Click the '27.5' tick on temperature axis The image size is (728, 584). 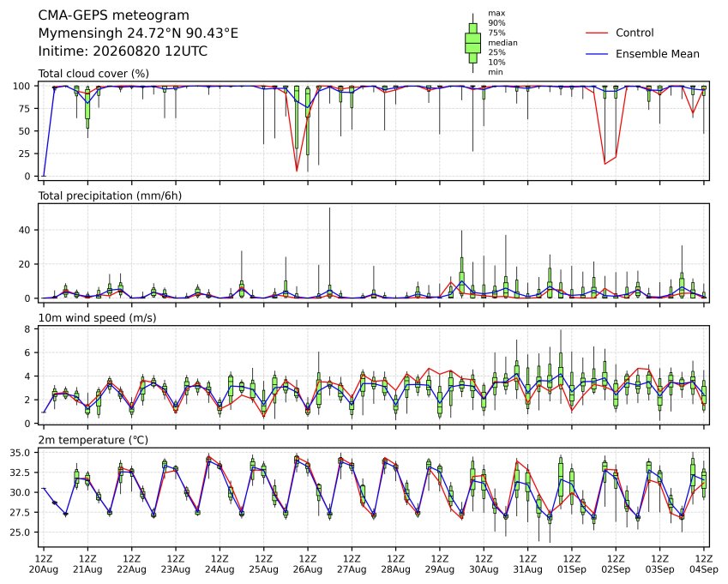20,513
